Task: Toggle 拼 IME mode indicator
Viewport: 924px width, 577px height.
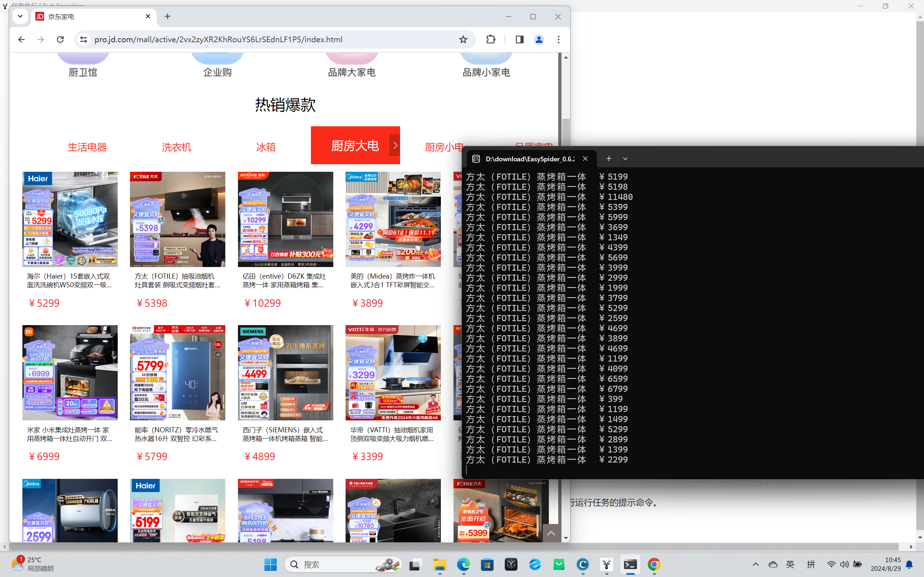Action: 811,564
